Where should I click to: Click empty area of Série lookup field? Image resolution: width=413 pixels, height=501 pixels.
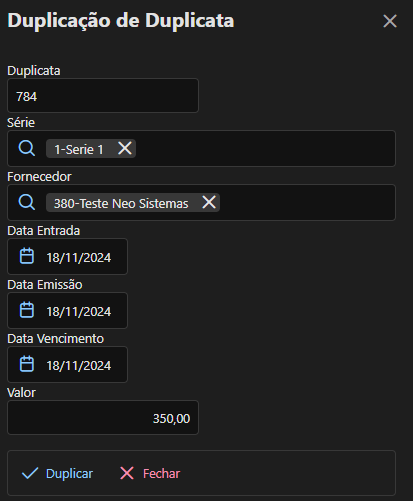[265, 148]
